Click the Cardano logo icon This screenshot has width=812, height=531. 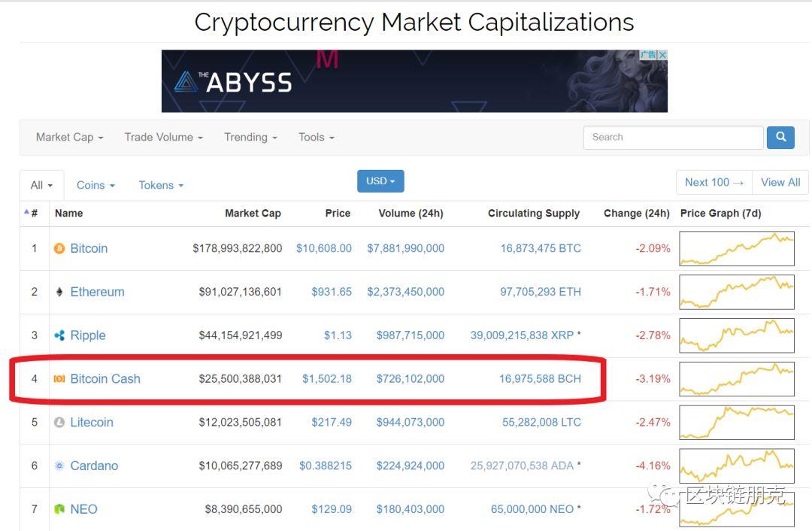point(59,466)
